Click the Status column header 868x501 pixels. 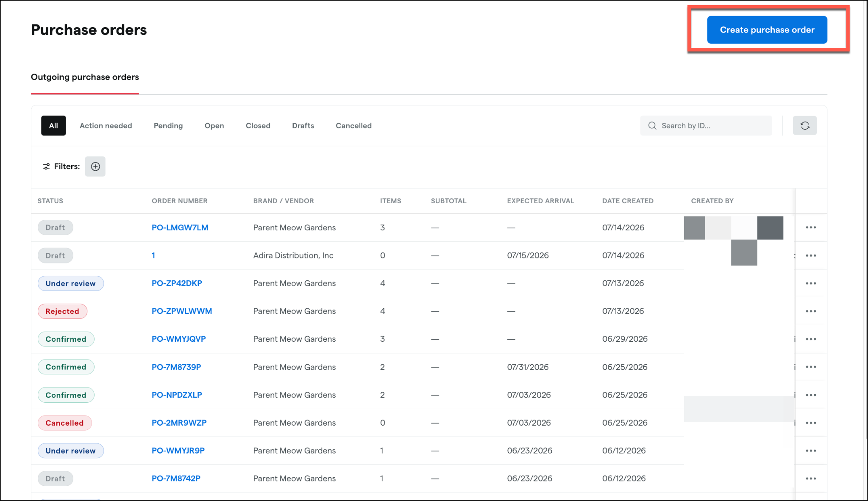[50, 201]
